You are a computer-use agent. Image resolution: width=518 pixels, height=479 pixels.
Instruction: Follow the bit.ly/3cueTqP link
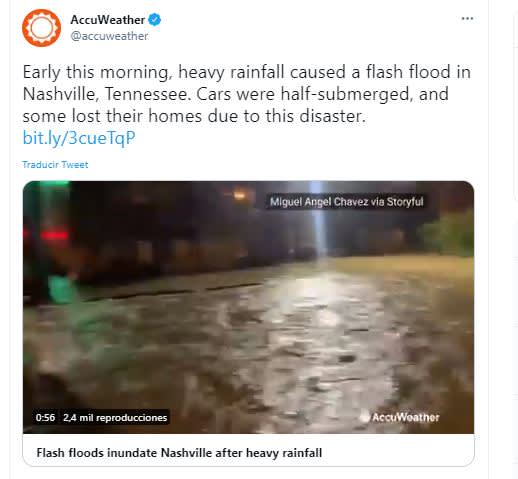[x=79, y=138]
